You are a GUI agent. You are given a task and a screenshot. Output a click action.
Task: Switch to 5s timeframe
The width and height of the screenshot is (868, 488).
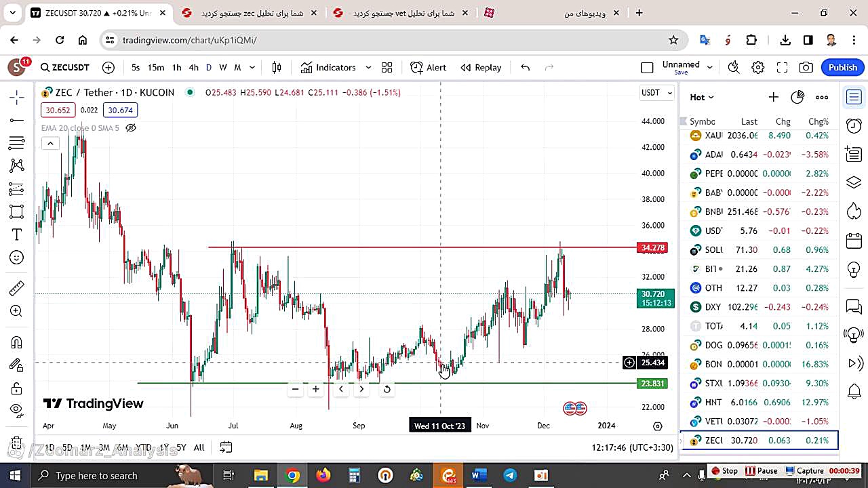[136, 67]
